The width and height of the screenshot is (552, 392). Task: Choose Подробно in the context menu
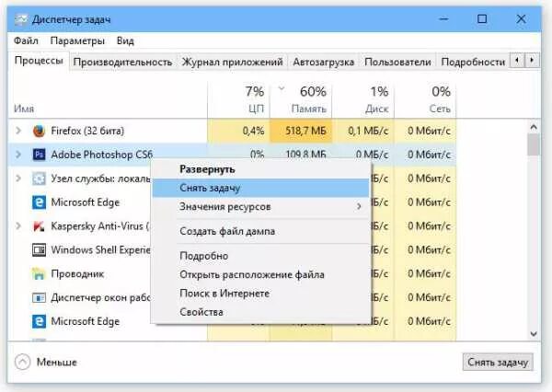click(260, 256)
